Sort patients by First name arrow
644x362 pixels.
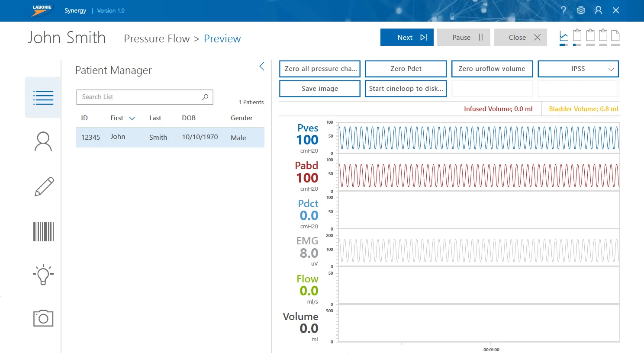(x=132, y=119)
